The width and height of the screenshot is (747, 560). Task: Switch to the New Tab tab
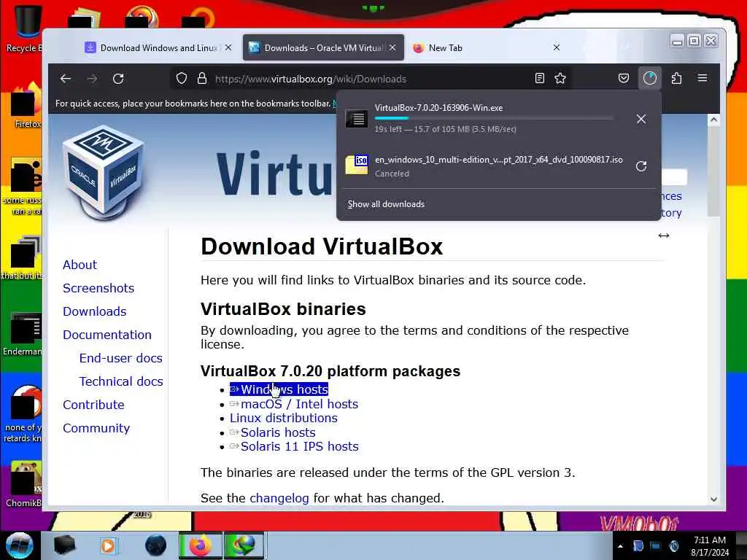coord(487,47)
